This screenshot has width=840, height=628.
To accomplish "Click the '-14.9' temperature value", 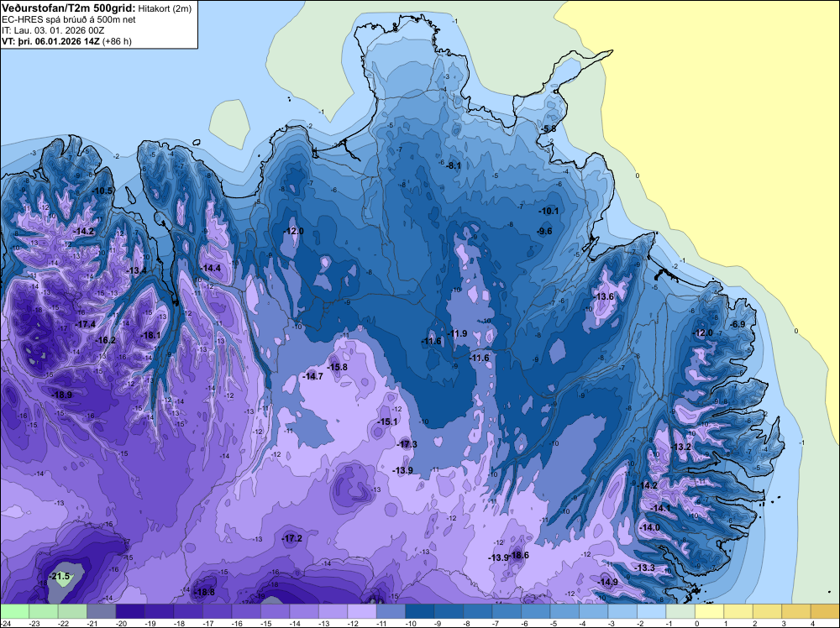I will point(607,582).
